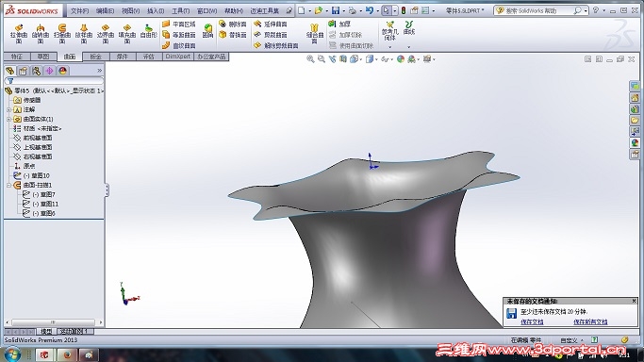Click the 保存文档 (Save document) link
Image resolution: width=644 pixels, height=362 pixels.
click(532, 322)
